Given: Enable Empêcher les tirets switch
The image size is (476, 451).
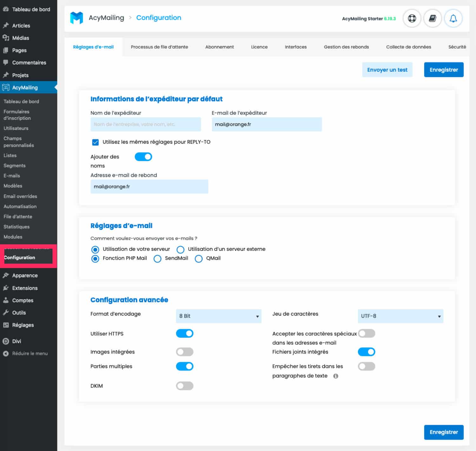Looking at the screenshot, I should tap(367, 366).
